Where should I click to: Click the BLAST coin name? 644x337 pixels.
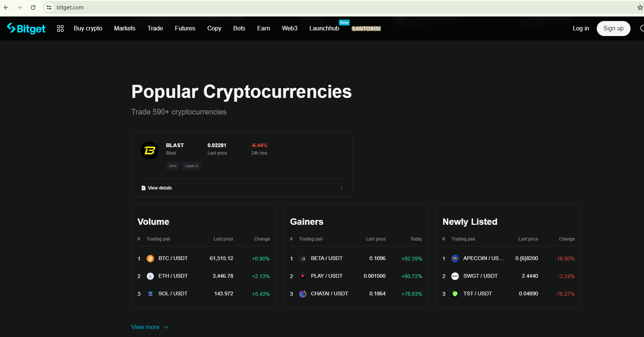(x=175, y=146)
